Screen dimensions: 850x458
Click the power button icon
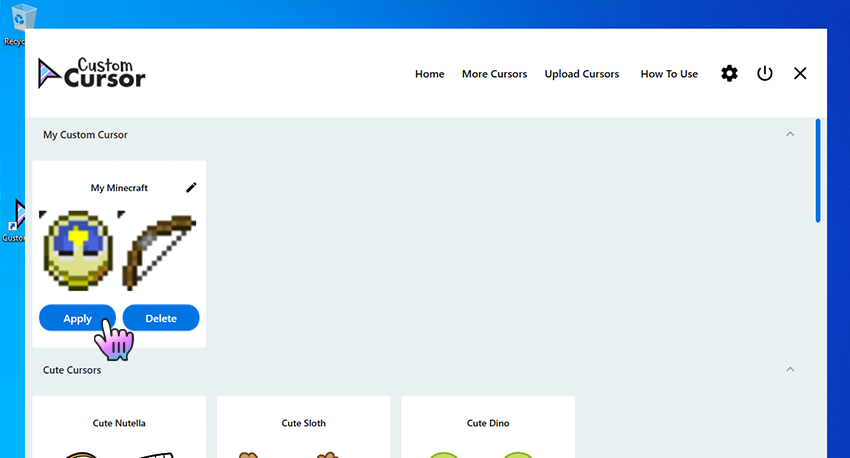[x=764, y=73]
